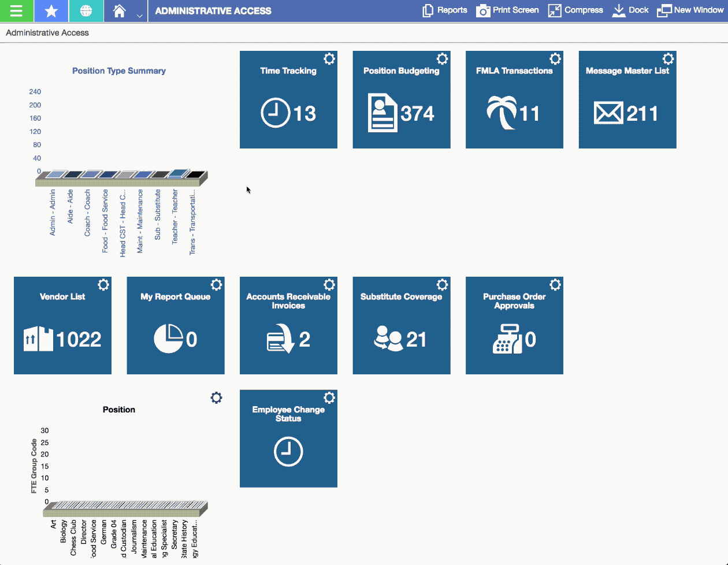Screen dimensions: 728x565
Task: Click count 2 on Accounts Receivable Invoices tile
Action: (304, 339)
